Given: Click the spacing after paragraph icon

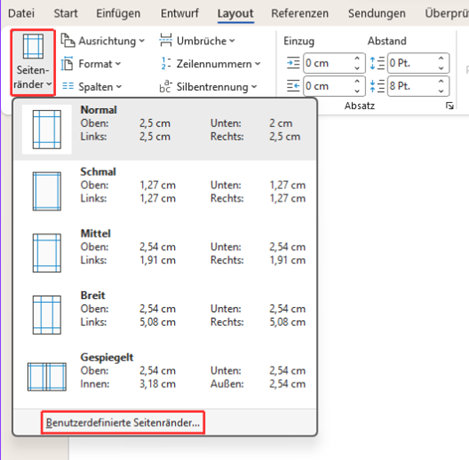Looking at the screenshot, I should [377, 86].
